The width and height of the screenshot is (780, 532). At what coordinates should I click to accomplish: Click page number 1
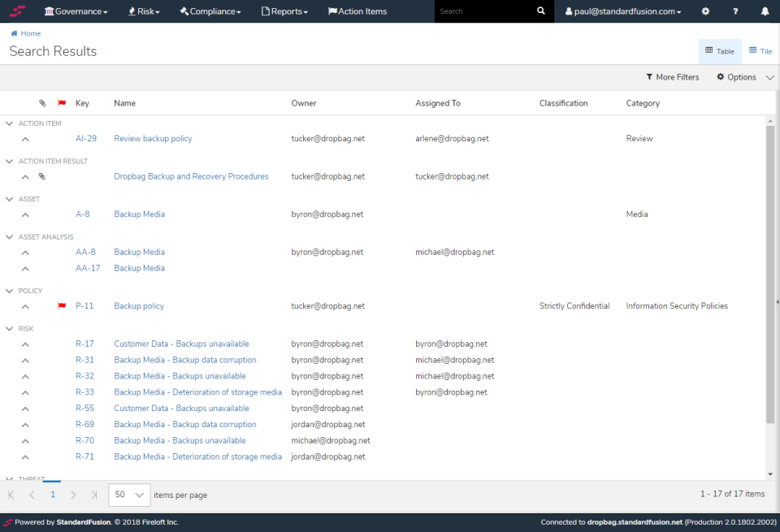pyautogui.click(x=53, y=494)
